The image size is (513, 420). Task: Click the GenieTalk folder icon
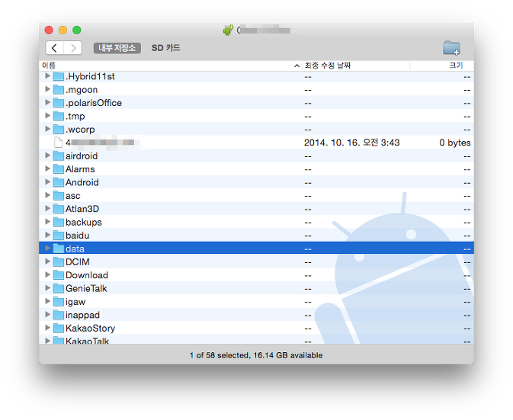(x=59, y=288)
